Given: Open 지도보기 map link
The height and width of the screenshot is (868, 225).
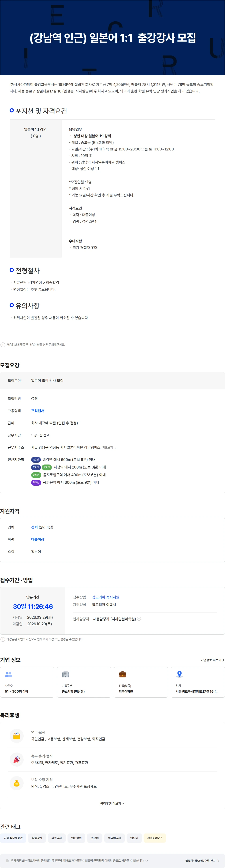Looking at the screenshot, I should point(108,447).
